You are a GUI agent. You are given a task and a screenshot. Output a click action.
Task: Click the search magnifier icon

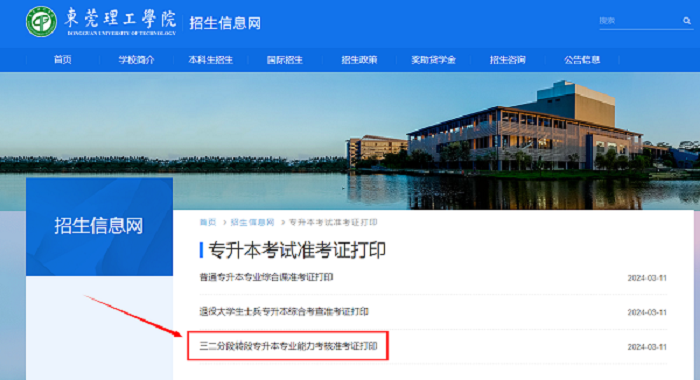pyautogui.click(x=687, y=21)
